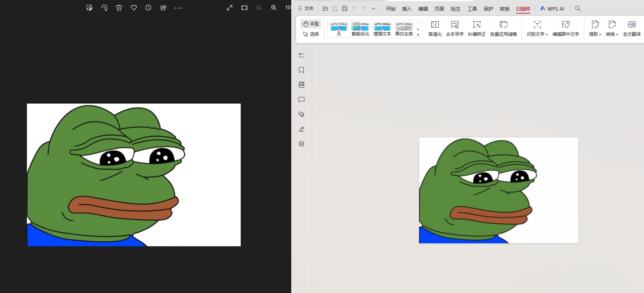Click the WPS AI button
Image resolution: width=644 pixels, height=293 pixels.
point(552,9)
